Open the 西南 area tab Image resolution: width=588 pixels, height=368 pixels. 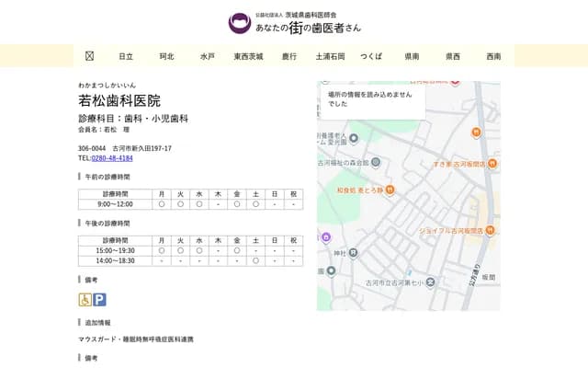tap(493, 56)
